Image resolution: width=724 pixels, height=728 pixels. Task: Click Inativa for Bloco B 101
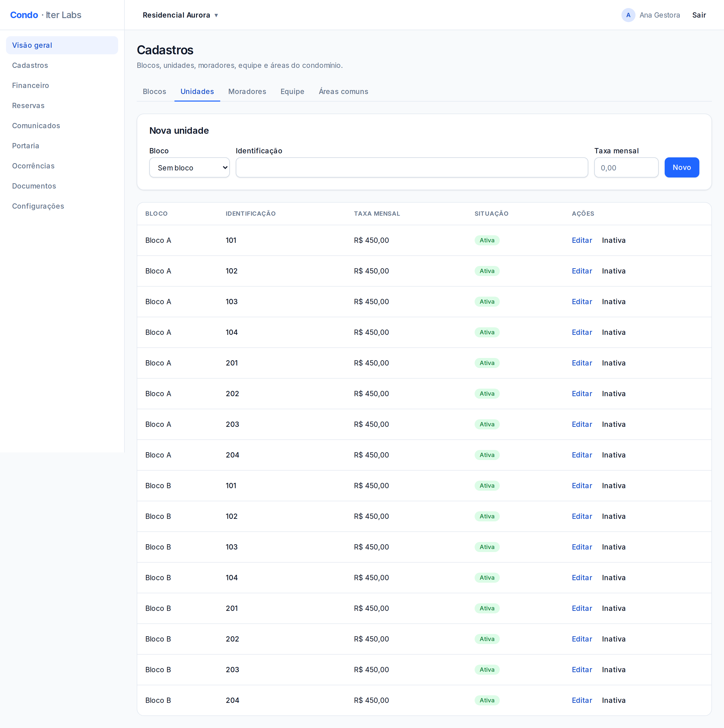[x=614, y=486]
